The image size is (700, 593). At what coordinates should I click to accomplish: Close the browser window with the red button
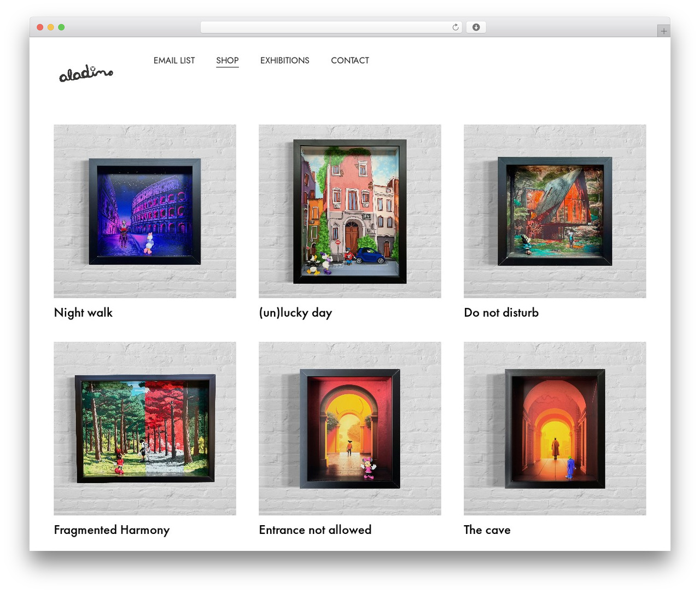tap(40, 27)
